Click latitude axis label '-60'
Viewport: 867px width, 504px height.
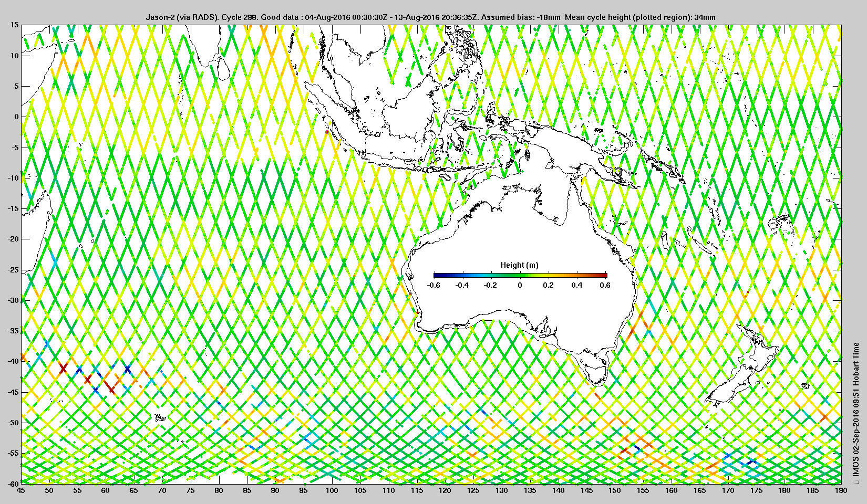(x=13, y=484)
